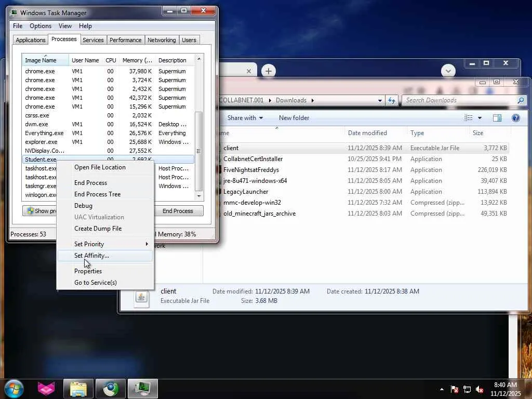Viewport: 532px width, 399px height.
Task: Expand the arrow after COLLABNET.001 breadcrumb
Action: [x=270, y=100]
